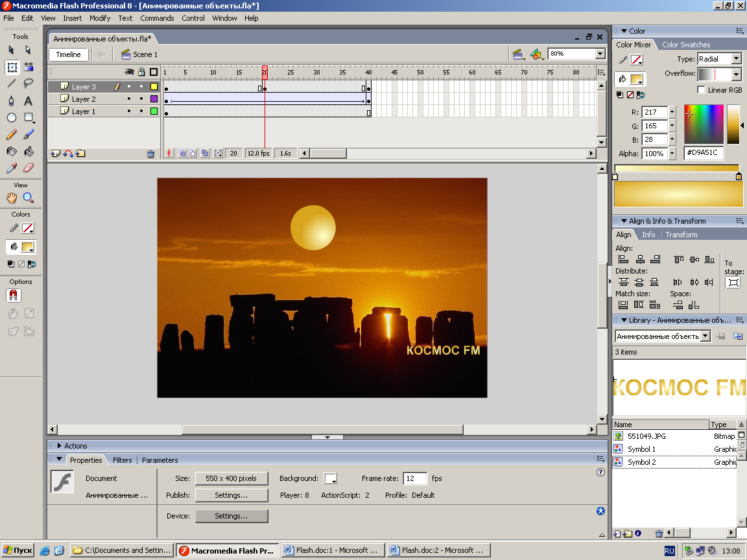
Task: Click the Align left edge icon
Action: (x=623, y=259)
